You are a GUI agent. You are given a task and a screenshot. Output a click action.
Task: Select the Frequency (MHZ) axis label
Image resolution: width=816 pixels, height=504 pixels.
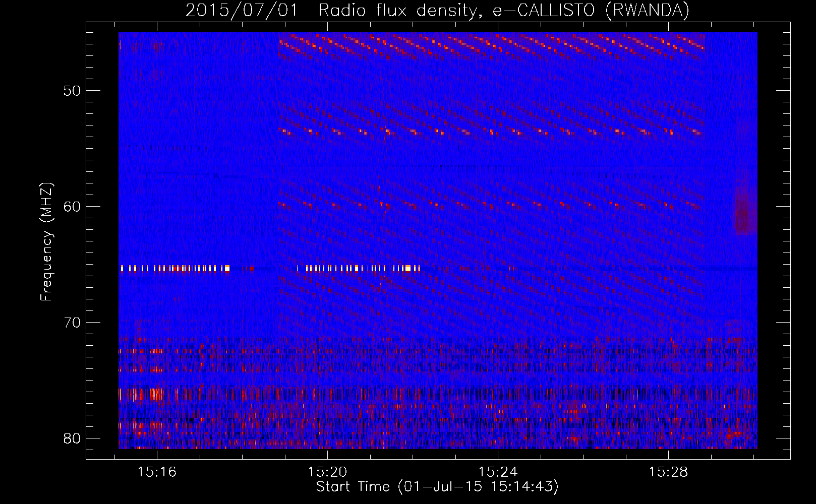point(46,242)
